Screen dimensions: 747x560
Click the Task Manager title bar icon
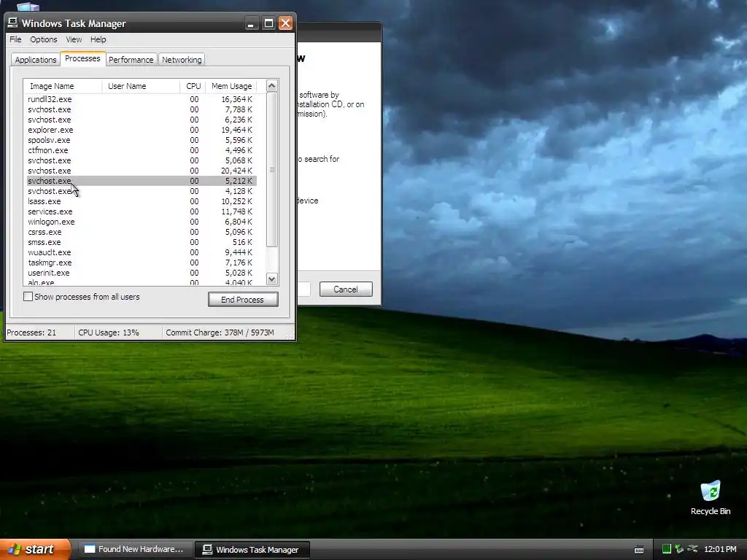click(13, 23)
